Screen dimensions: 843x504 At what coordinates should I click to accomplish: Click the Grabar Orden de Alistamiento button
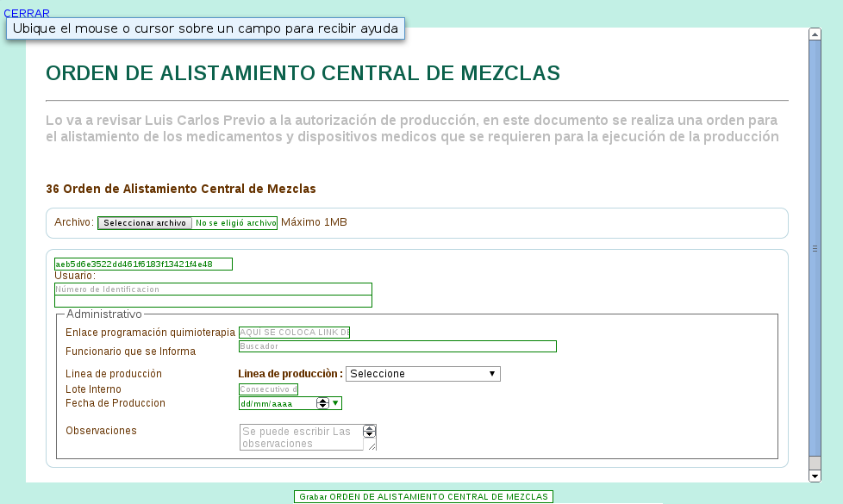click(x=422, y=496)
